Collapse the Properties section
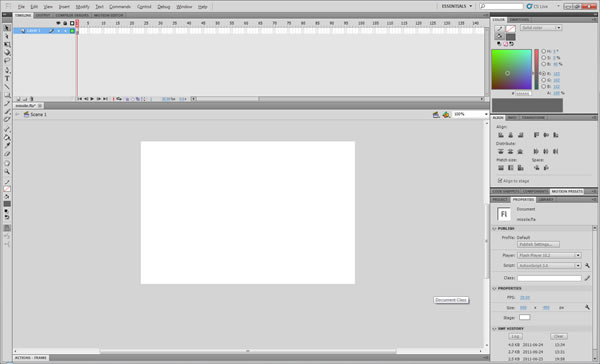 click(x=494, y=288)
